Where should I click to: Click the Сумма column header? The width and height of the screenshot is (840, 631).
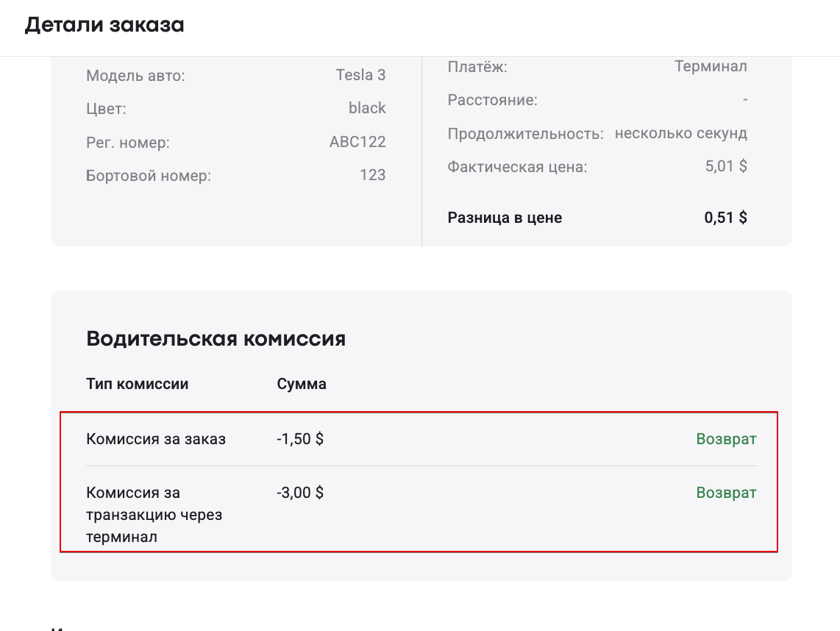[x=302, y=384]
